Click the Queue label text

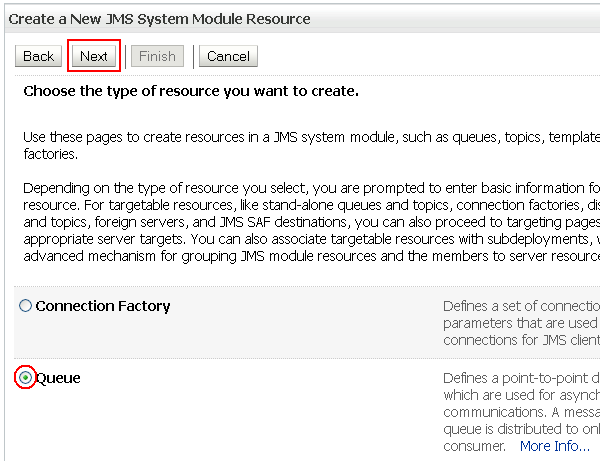(58, 378)
